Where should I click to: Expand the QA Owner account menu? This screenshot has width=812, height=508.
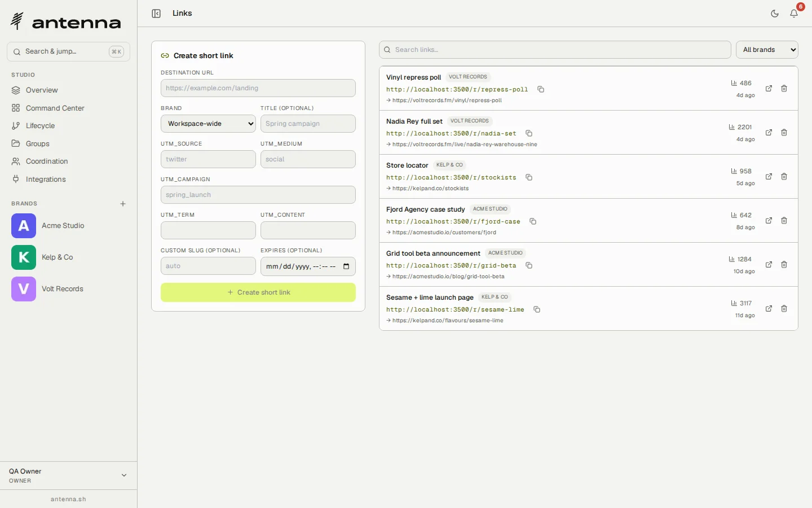(68, 476)
